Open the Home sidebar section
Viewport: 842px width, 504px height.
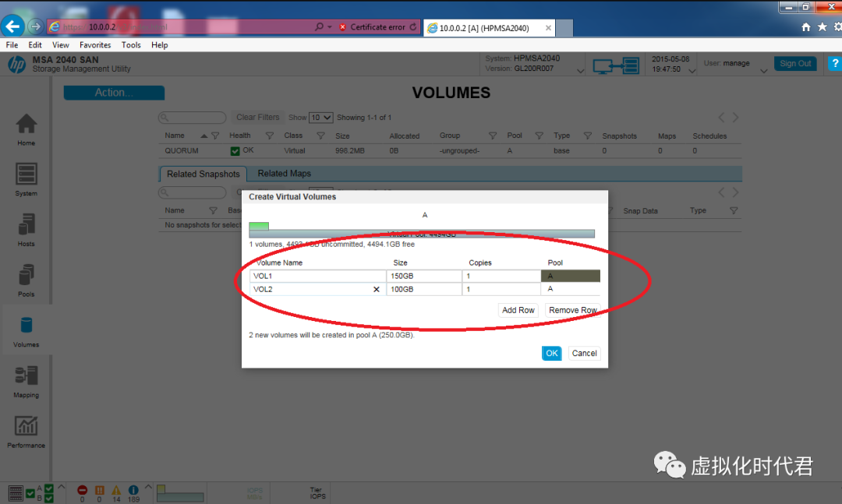point(26,130)
